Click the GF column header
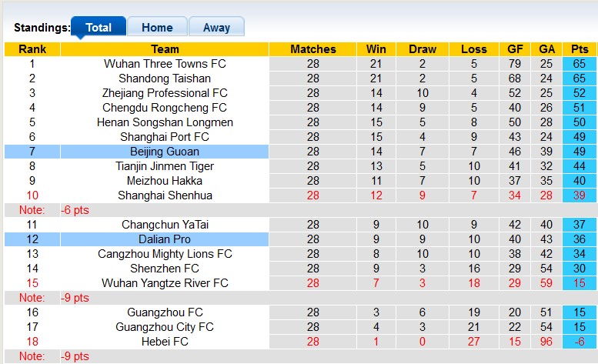 [516, 49]
